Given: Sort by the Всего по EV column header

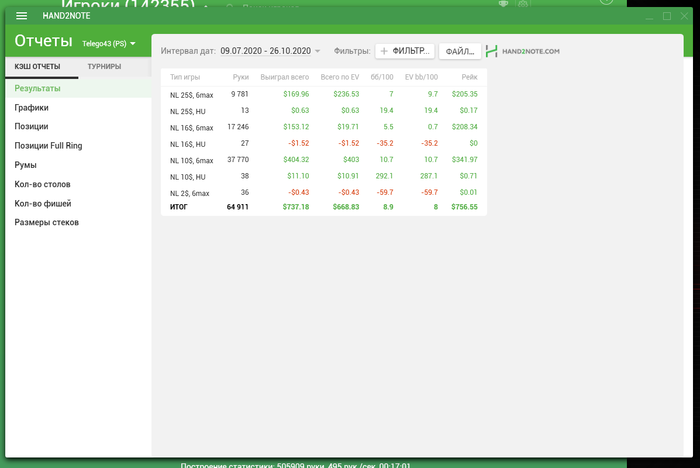Looking at the screenshot, I should [x=339, y=77].
